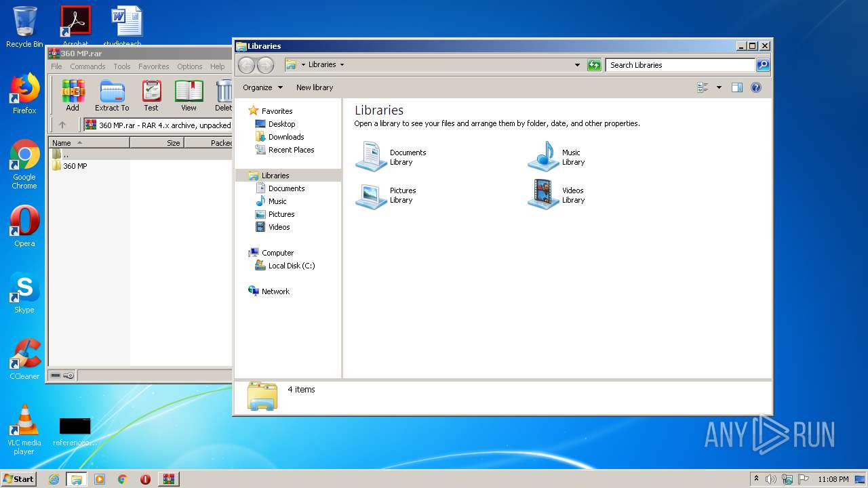Open the Music library
This screenshot has width=868, height=488.
[x=557, y=157]
